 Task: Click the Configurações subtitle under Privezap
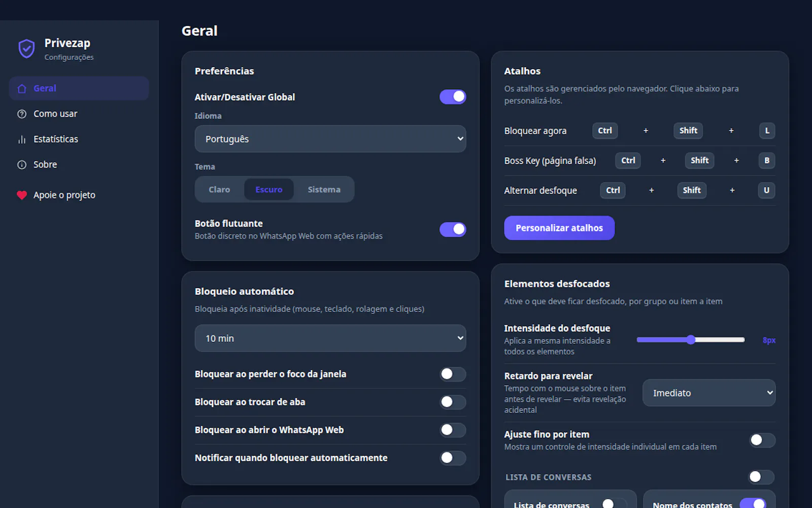tap(69, 57)
